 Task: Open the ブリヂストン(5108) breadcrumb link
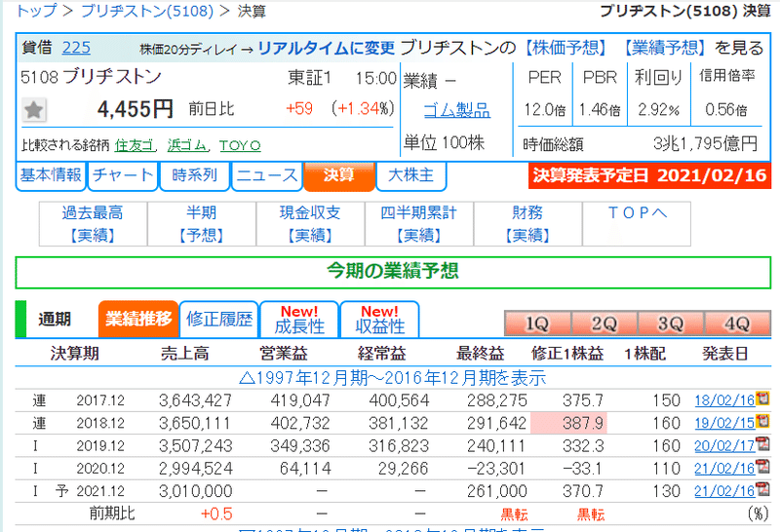pyautogui.click(x=147, y=11)
